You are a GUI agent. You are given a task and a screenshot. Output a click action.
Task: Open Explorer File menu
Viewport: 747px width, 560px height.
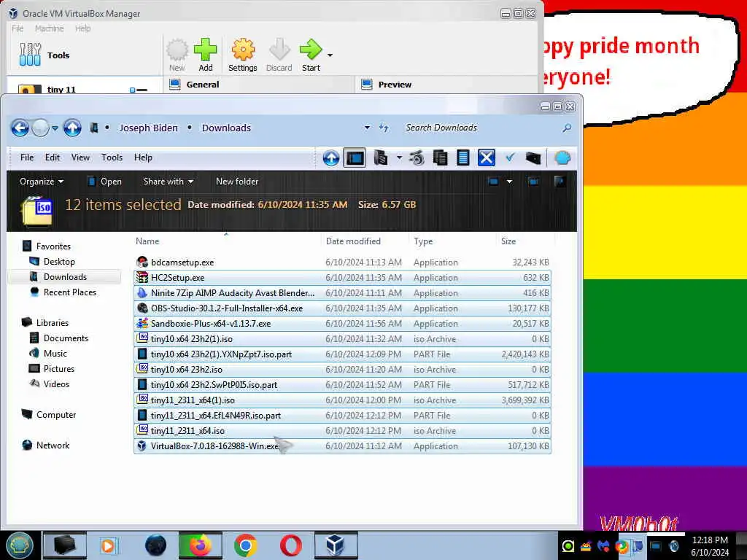tap(27, 157)
